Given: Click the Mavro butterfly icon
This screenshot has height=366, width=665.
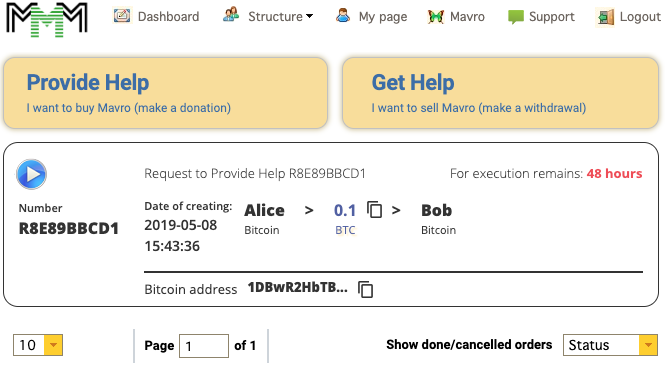Looking at the screenshot, I should [x=436, y=17].
